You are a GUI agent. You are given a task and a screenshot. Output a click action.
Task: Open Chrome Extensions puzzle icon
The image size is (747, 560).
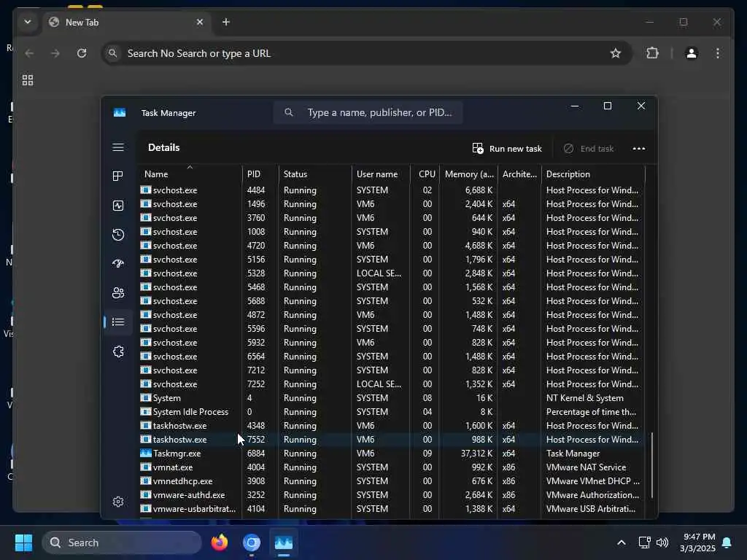click(x=652, y=52)
